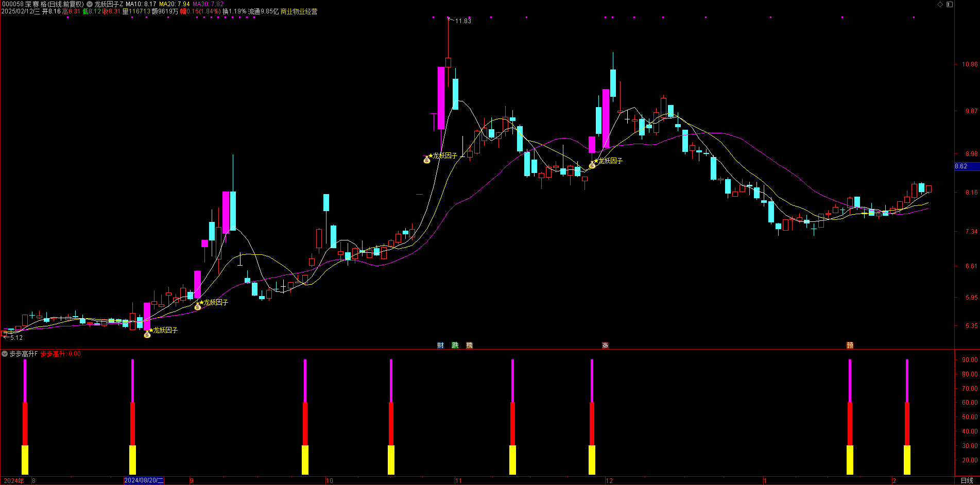Expand the 龙妖因子Z indicator dropdown arrow
The height and width of the screenshot is (485, 980).
90,4
